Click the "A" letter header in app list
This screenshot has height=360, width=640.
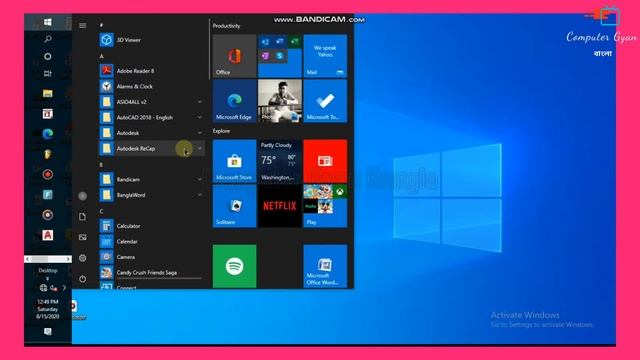point(102,56)
